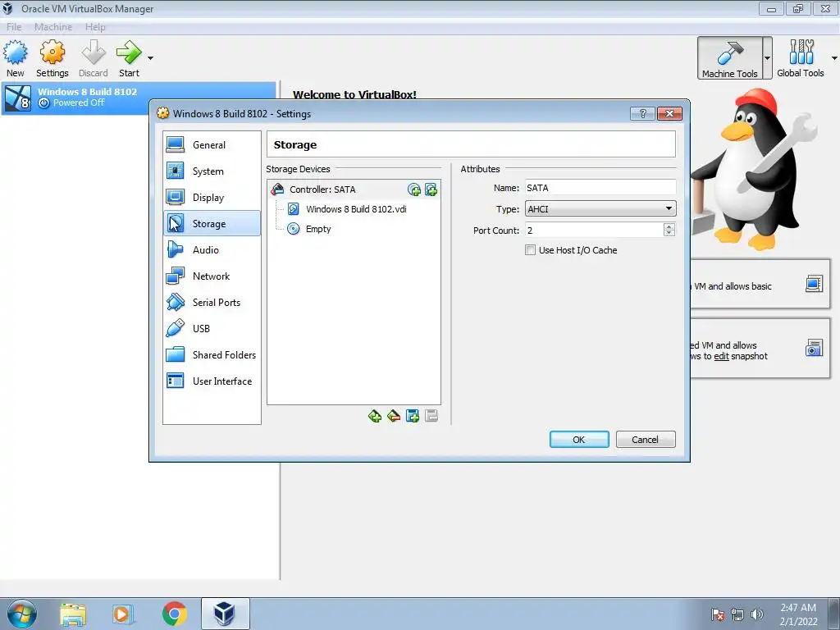Open the Windows Start menu orb
The height and width of the screenshot is (630, 840).
[22, 614]
